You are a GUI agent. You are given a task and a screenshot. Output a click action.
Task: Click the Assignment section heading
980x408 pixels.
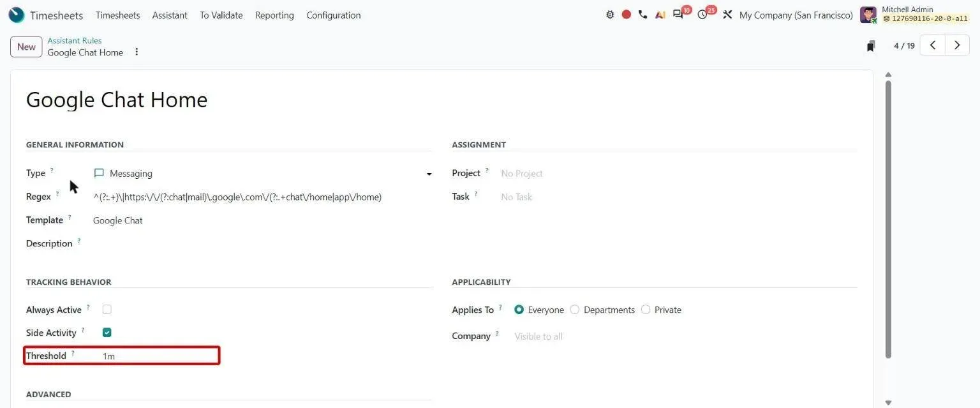click(x=479, y=145)
